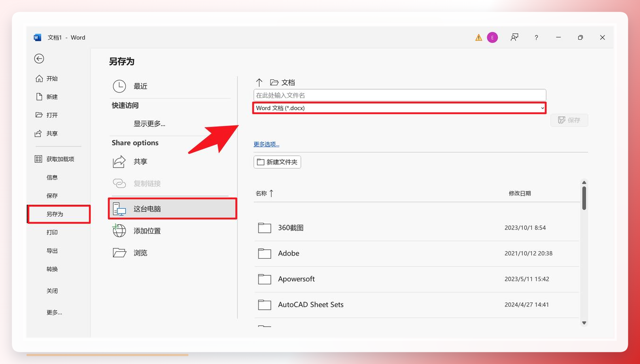Click the 文档 folder path
Viewport: 640px width, 364px height.
[283, 82]
